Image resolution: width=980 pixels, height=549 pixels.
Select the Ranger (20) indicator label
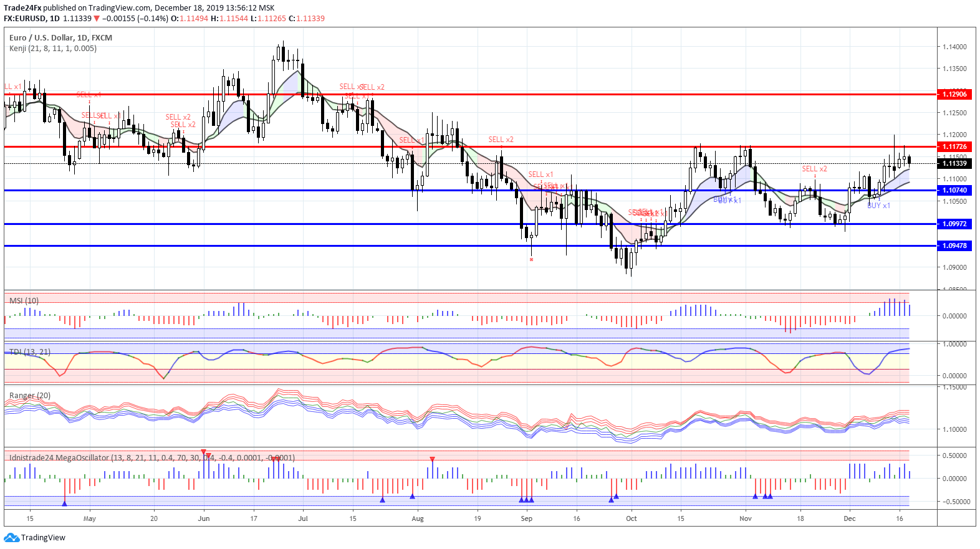coord(30,395)
